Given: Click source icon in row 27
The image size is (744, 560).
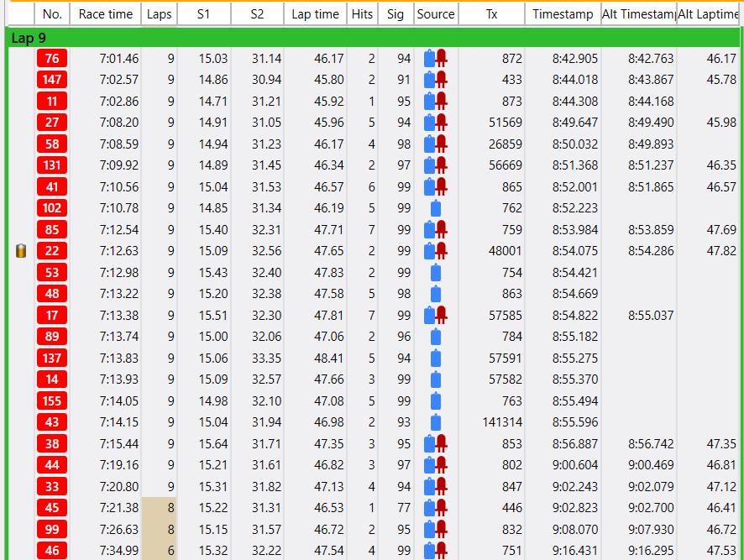Looking at the screenshot, I should 436,123.
